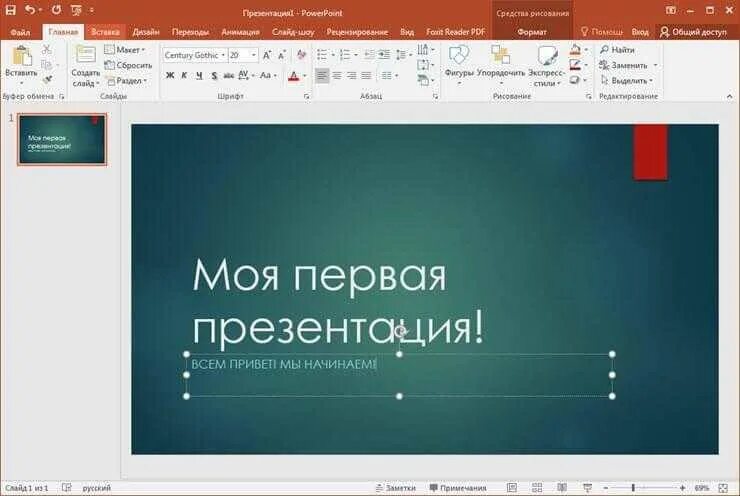This screenshot has width=740, height=496.
Task: Click the subtitle text box 'ВСЕМ ПРИВЕТ! МЫ НАЧИНАЕМ!'
Action: tap(399, 375)
